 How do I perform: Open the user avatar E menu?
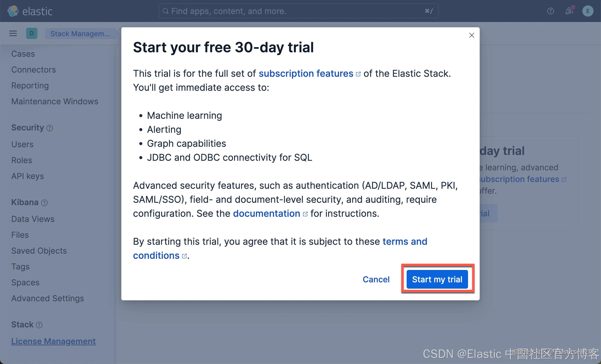pos(588,11)
